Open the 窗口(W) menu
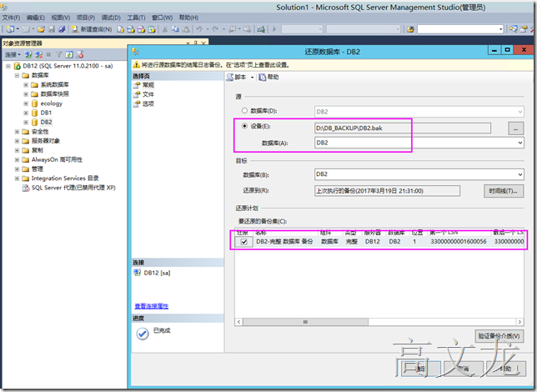Screen dimensions: 537x392 coord(163,18)
